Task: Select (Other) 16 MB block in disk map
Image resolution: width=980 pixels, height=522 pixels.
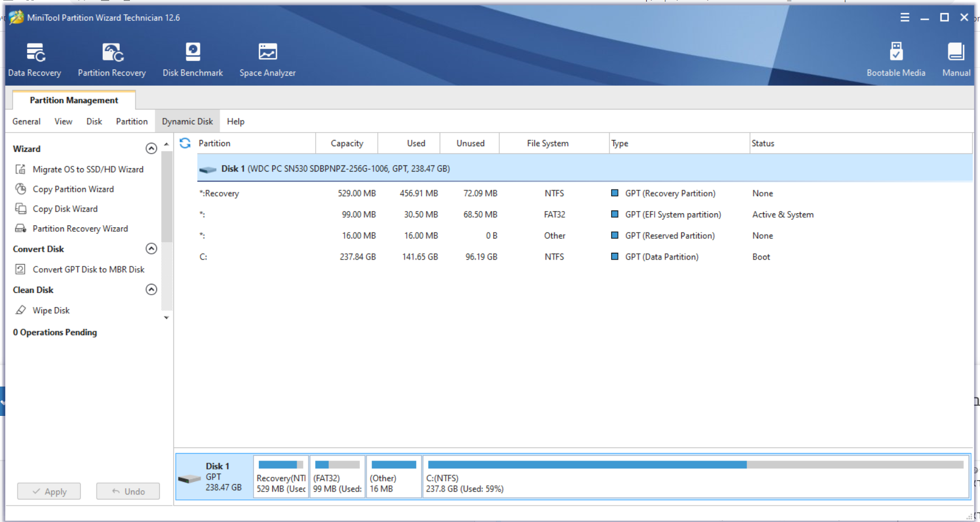Action: 394,477
